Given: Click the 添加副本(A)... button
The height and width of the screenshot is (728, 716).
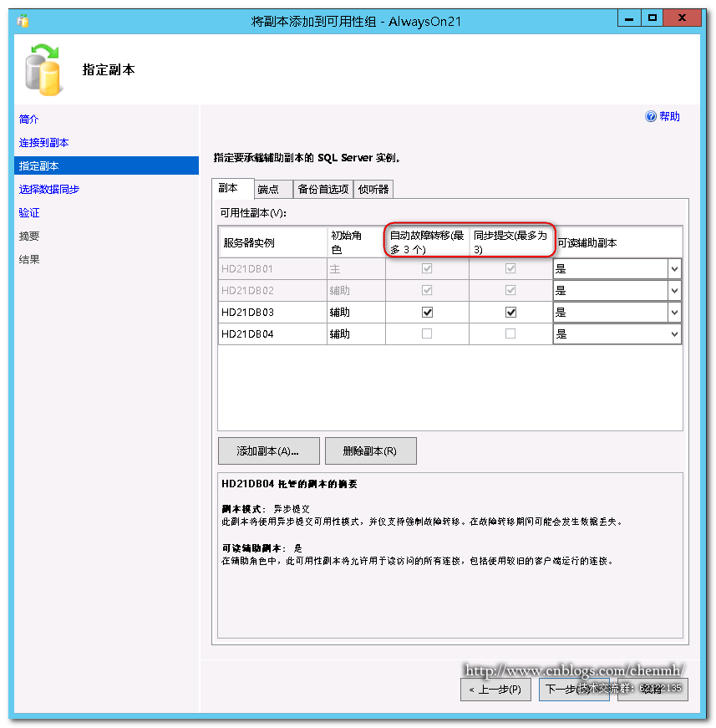Looking at the screenshot, I should pos(267,451).
